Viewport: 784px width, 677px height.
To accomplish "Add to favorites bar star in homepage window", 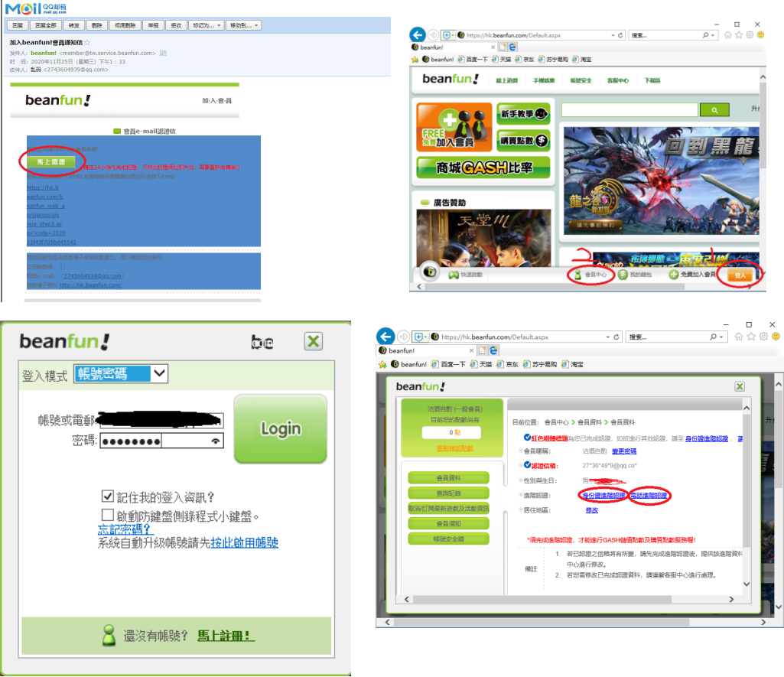I will coord(415,60).
